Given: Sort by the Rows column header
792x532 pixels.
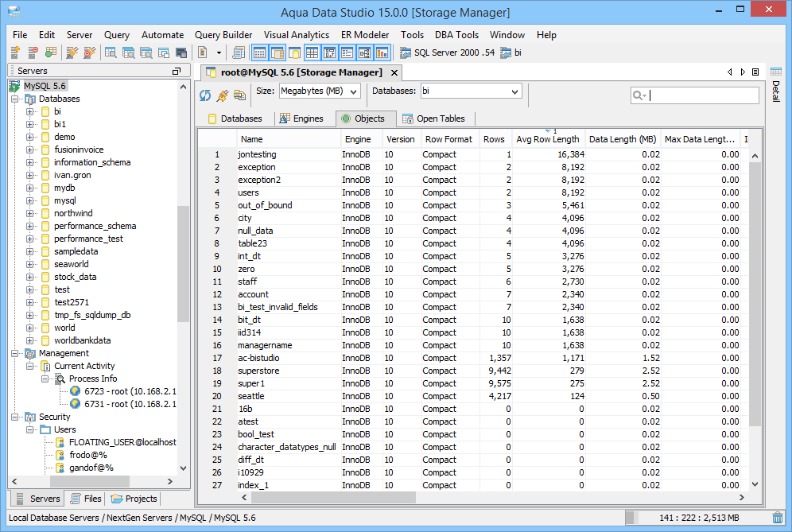Looking at the screenshot, I should click(x=494, y=139).
